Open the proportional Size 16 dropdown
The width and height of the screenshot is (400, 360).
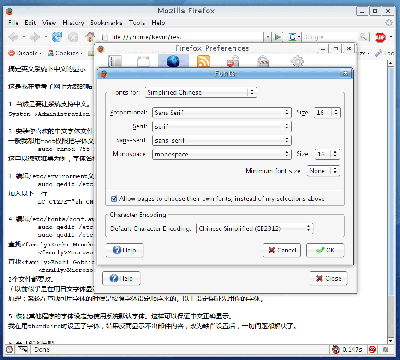pos(327,113)
